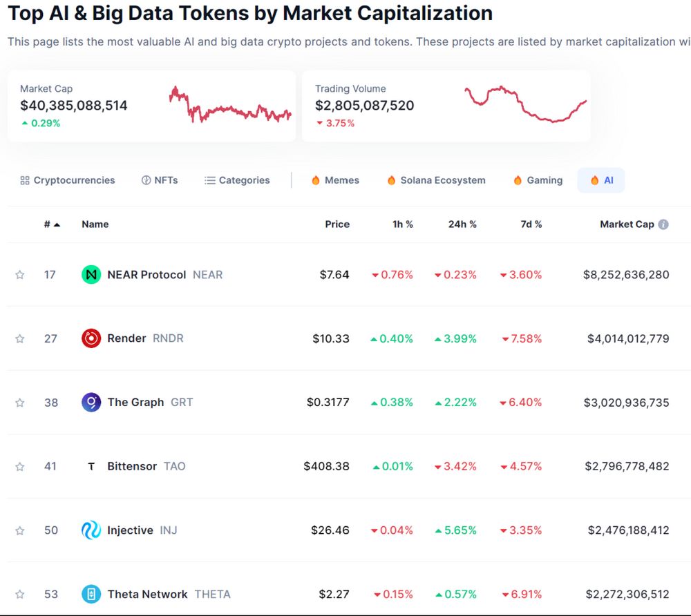This screenshot has height=616, width=691.
Task: Add NEAR Protocol to watchlist star
Action: click(20, 275)
